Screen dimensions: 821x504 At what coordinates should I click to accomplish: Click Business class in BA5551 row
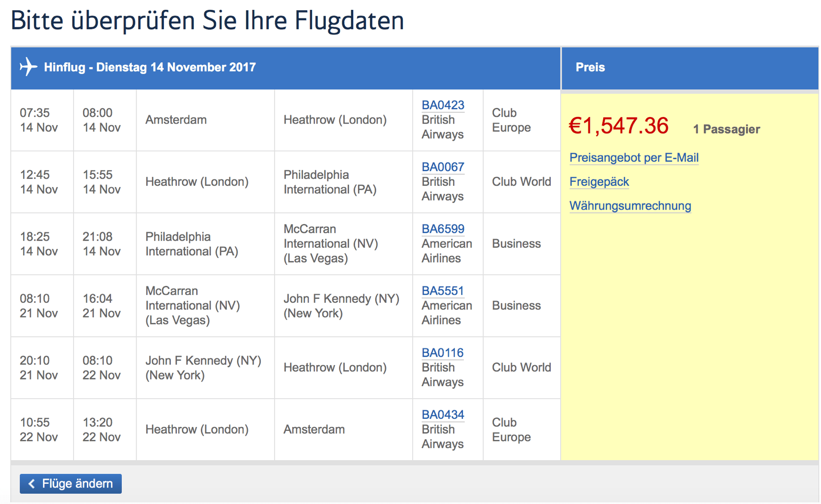pyautogui.click(x=516, y=306)
